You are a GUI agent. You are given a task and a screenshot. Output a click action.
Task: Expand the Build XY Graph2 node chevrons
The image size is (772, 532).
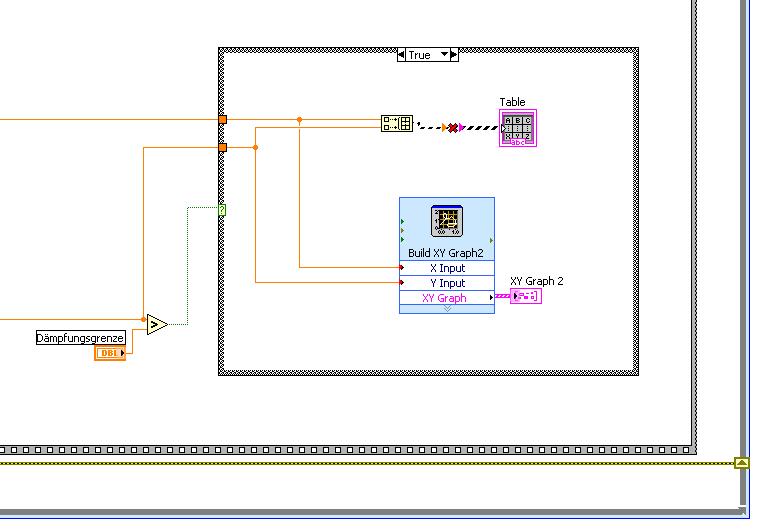coord(447,309)
